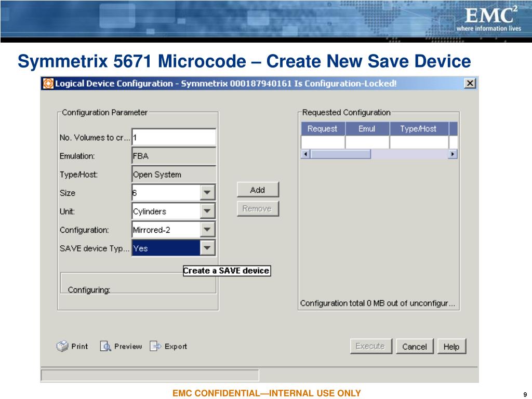Click the Size value field
Image resolution: width=532 pixels, height=399 pixels.
(166, 193)
